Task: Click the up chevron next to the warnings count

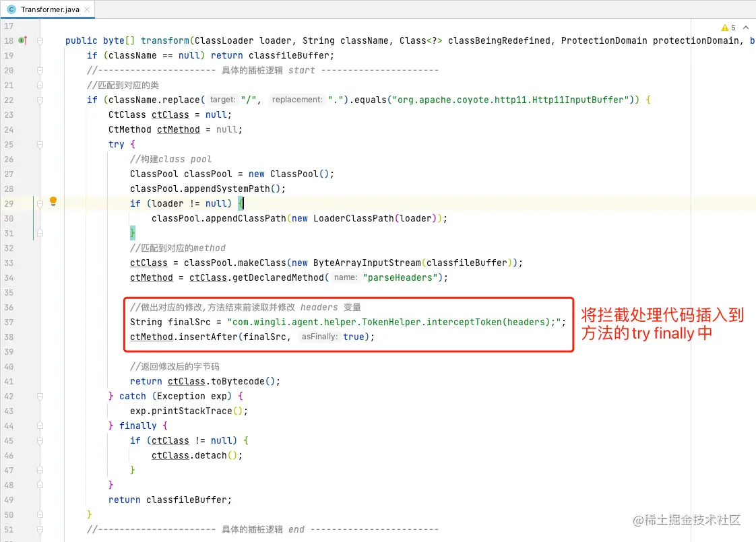Action: click(x=746, y=28)
